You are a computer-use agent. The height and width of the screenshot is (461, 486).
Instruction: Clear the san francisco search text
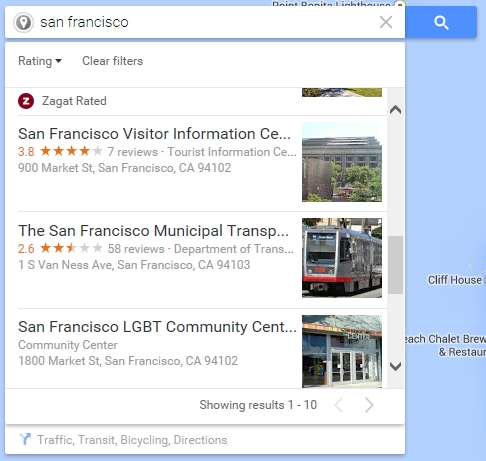point(386,22)
